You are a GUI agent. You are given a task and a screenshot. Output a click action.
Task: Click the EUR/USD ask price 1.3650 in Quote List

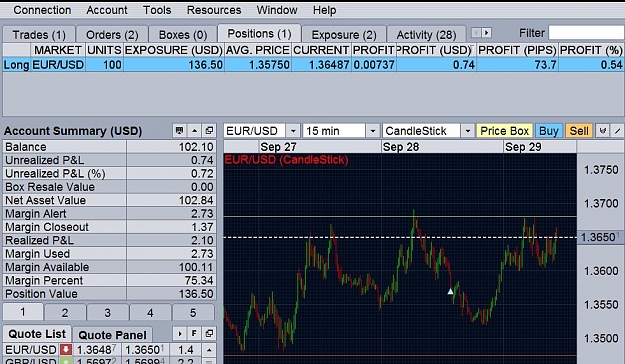click(x=145, y=350)
